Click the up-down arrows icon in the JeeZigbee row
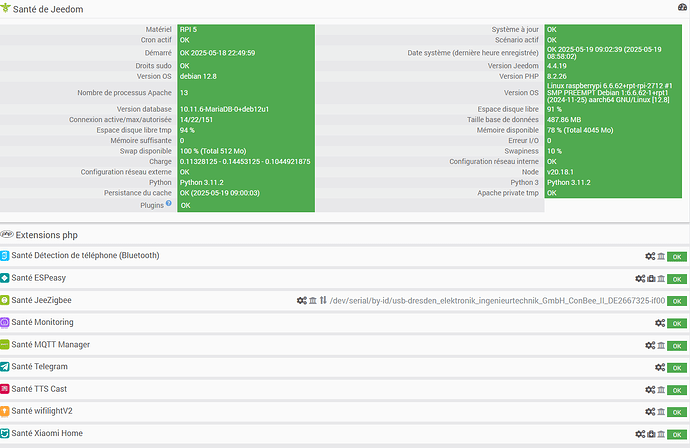 (x=323, y=300)
